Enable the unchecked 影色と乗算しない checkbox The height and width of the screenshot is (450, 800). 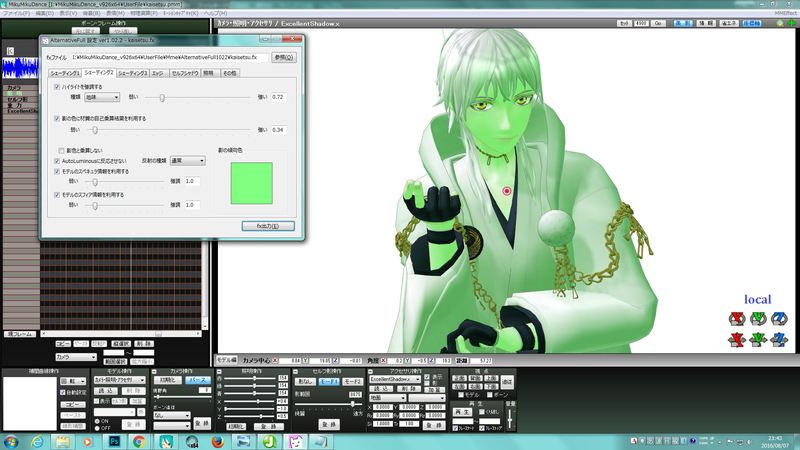(x=61, y=151)
